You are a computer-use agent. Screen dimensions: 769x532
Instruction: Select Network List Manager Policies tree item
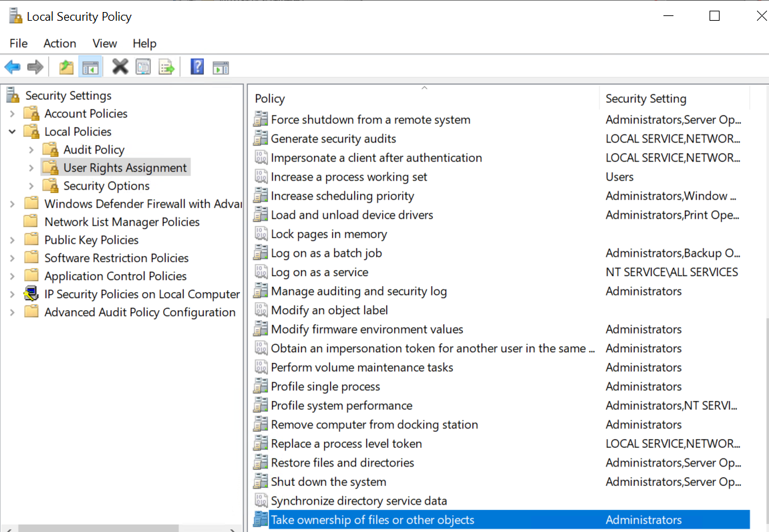(122, 222)
